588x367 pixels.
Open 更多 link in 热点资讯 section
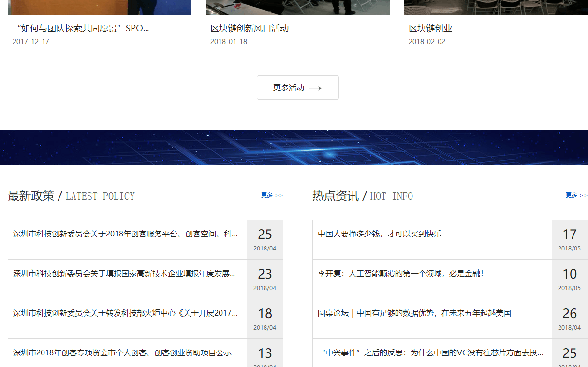tap(576, 195)
